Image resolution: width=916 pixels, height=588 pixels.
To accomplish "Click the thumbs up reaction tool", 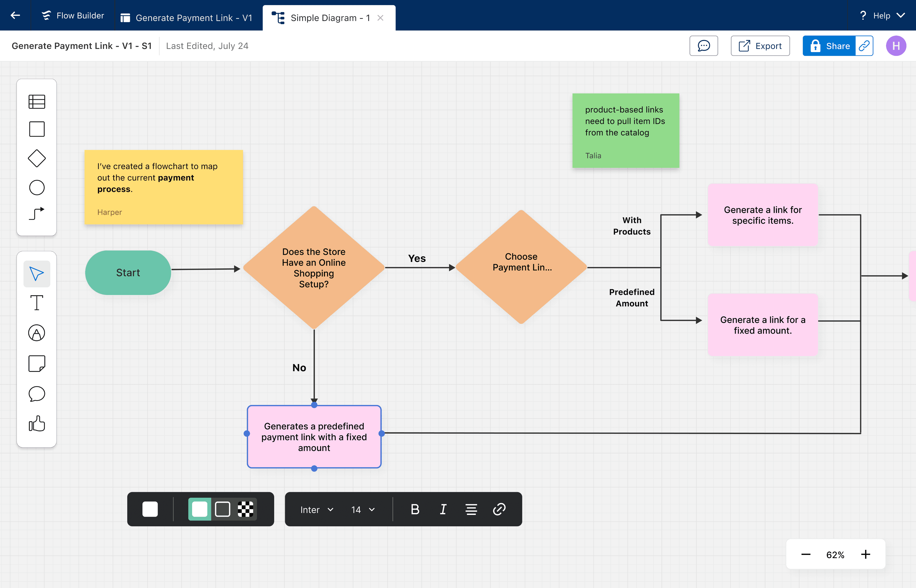I will (x=37, y=424).
